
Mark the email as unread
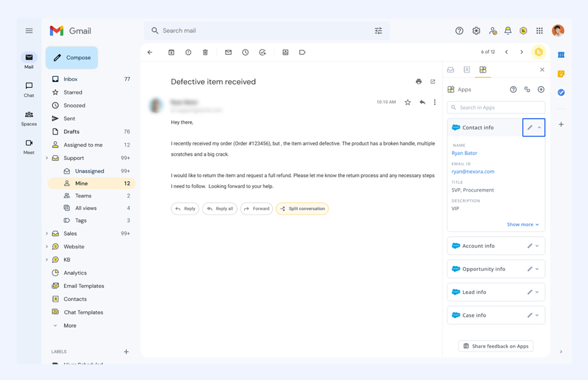tap(228, 52)
